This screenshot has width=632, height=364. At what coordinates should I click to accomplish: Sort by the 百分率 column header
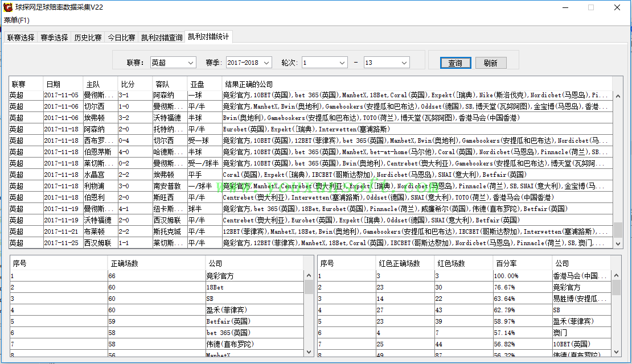click(x=522, y=263)
